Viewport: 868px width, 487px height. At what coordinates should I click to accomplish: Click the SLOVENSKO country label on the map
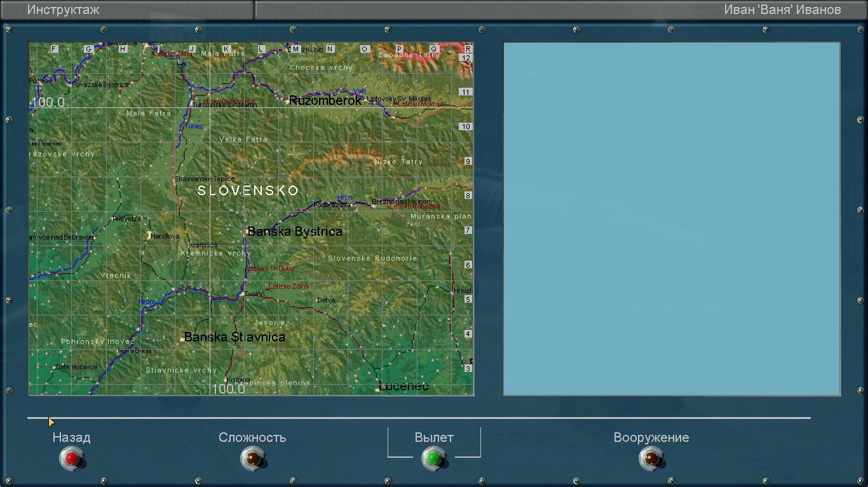[248, 190]
